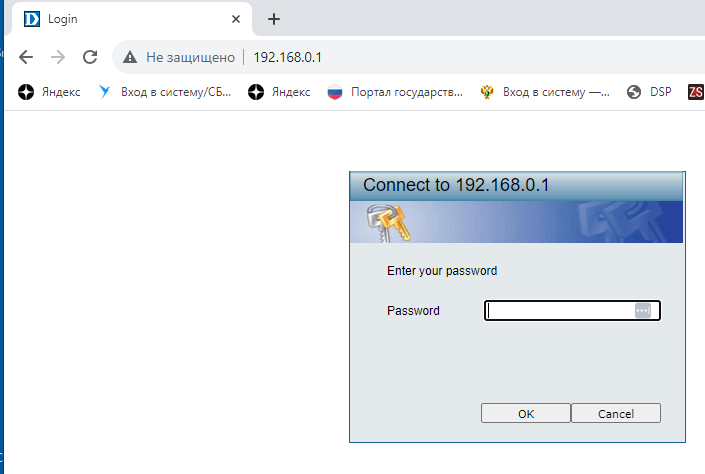The height and width of the screenshot is (474, 705).
Task: Open the DSP bookmark
Action: [649, 92]
